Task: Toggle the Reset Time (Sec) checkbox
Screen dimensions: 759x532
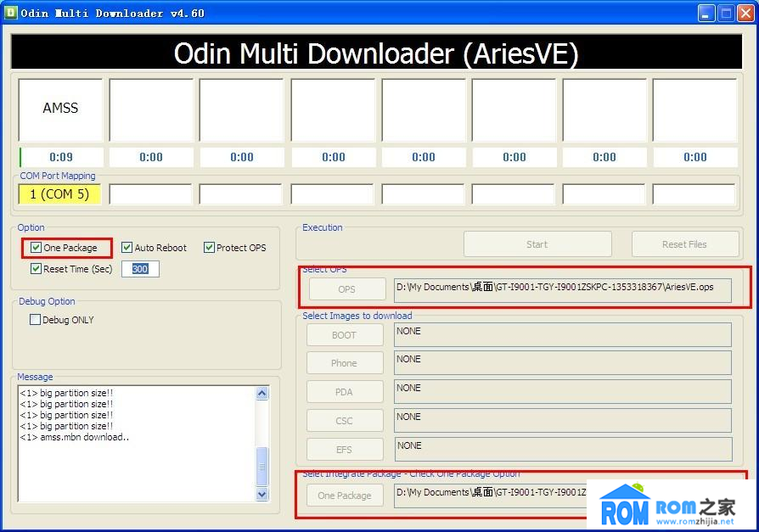Action: (x=36, y=268)
